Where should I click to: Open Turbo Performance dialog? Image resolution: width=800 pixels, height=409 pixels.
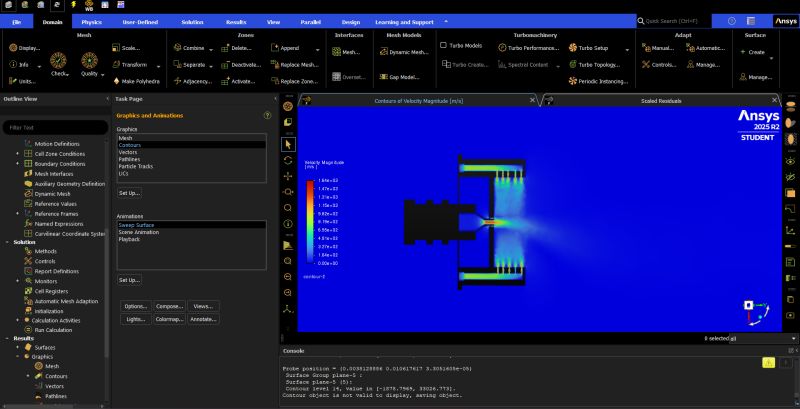click(529, 48)
